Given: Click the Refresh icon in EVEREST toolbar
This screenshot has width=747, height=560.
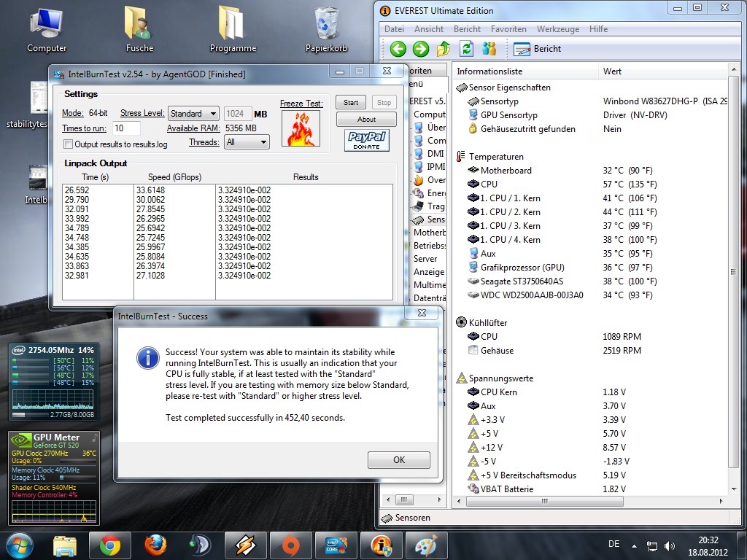Looking at the screenshot, I should point(466,49).
